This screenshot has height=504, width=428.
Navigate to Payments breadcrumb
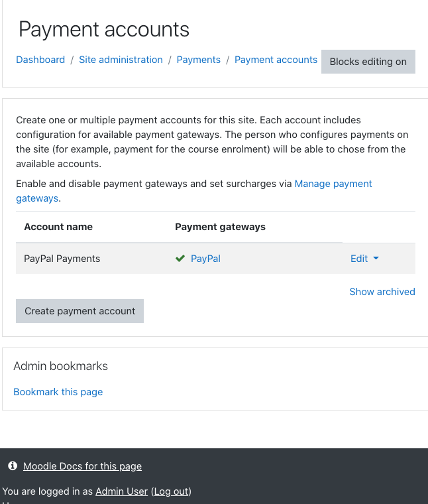(x=198, y=60)
